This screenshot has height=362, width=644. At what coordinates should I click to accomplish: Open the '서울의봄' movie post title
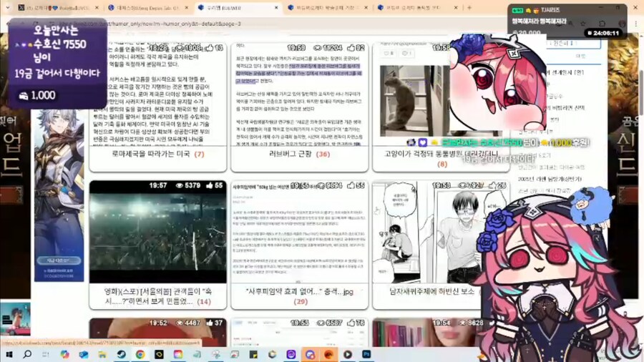point(158,296)
